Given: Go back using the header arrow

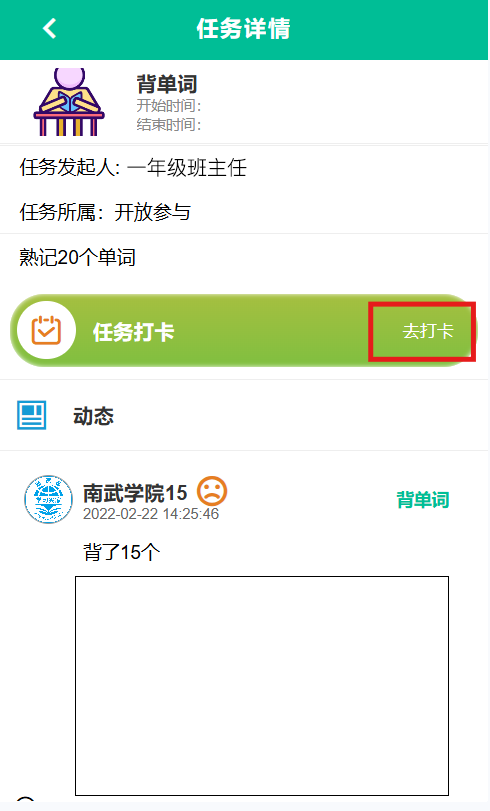Looking at the screenshot, I should point(50,28).
